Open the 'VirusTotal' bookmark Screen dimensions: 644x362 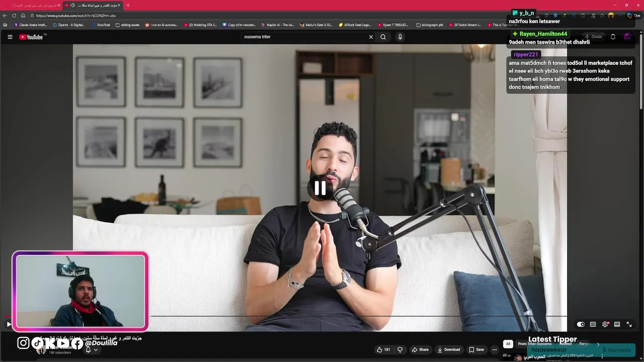(101, 25)
